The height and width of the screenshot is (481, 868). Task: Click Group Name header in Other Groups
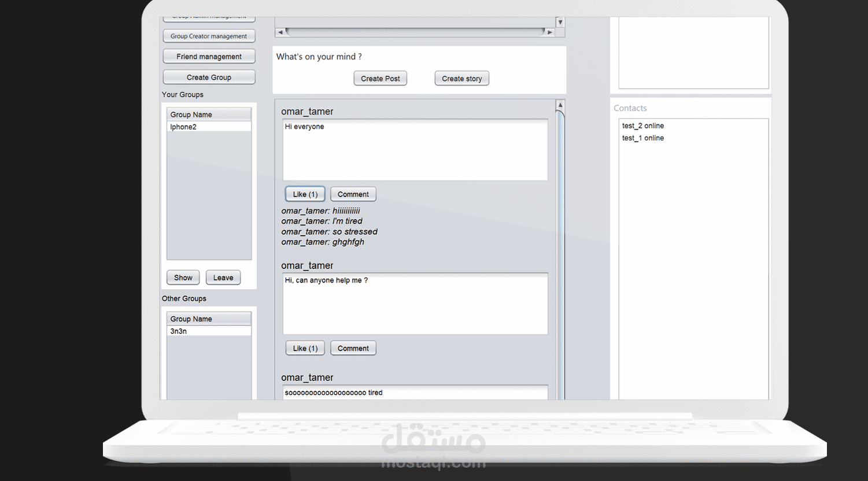point(209,319)
